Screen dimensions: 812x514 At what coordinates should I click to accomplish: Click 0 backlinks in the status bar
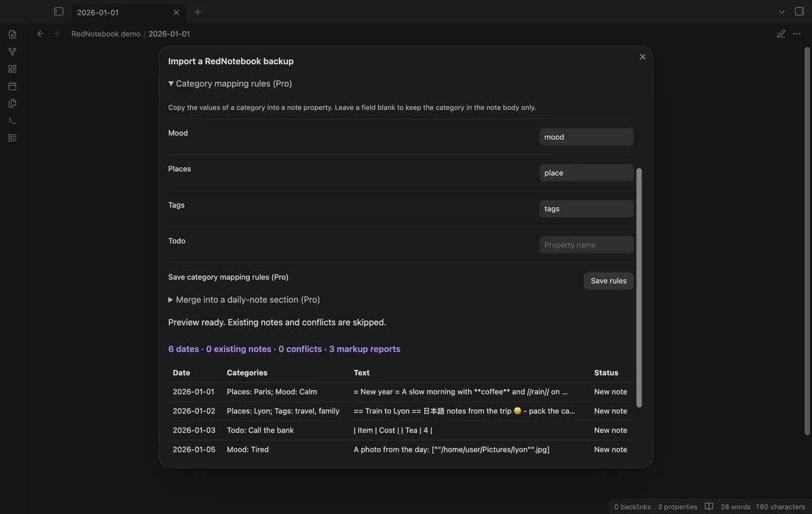coord(632,507)
